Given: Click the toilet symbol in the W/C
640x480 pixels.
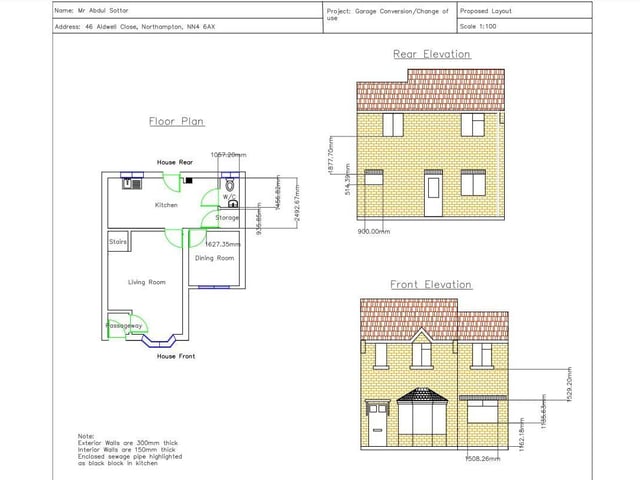Looking at the screenshot, I should (230, 185).
